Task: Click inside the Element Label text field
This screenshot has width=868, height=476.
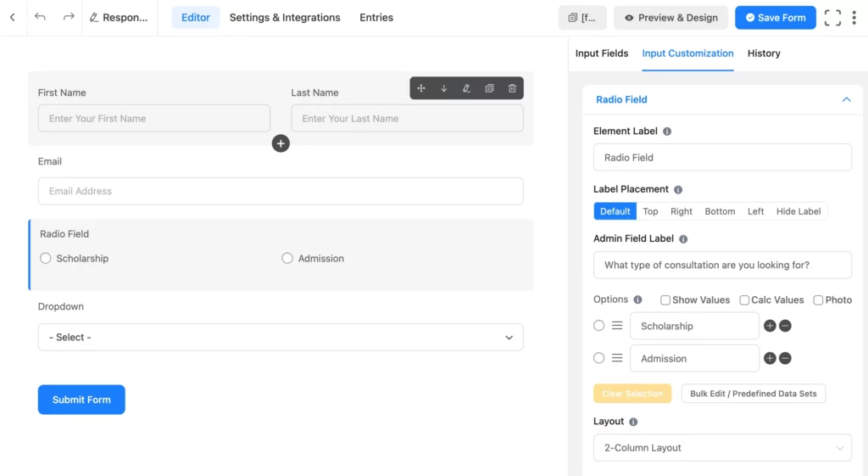Action: point(722,157)
